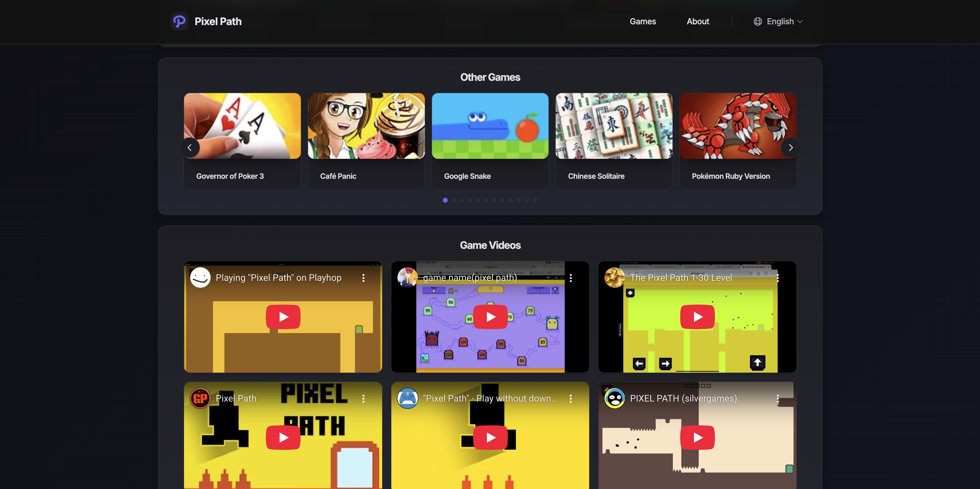Select the first carousel pagination dot
The width and height of the screenshot is (980, 489).
pyautogui.click(x=445, y=201)
